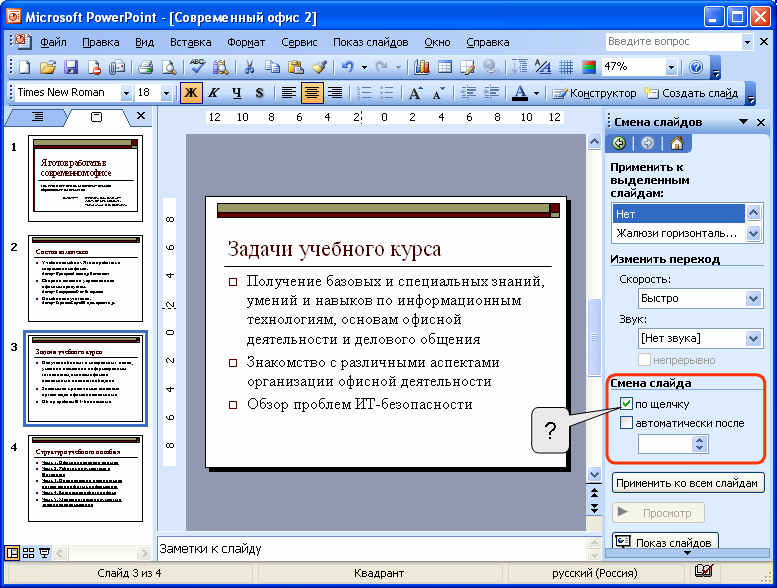Increase the auto-advance time with spinner up arrow

coord(699,440)
